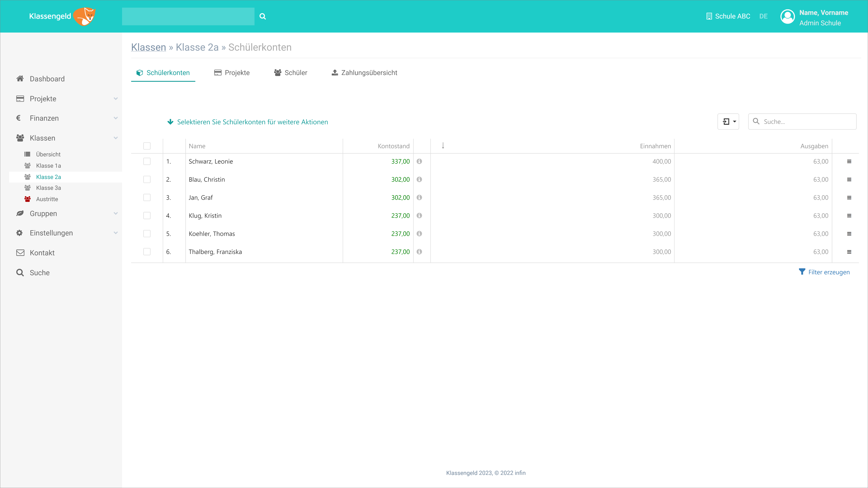Open row menu for Jan, Graf
Viewport: 868px width, 488px height.
(x=849, y=198)
